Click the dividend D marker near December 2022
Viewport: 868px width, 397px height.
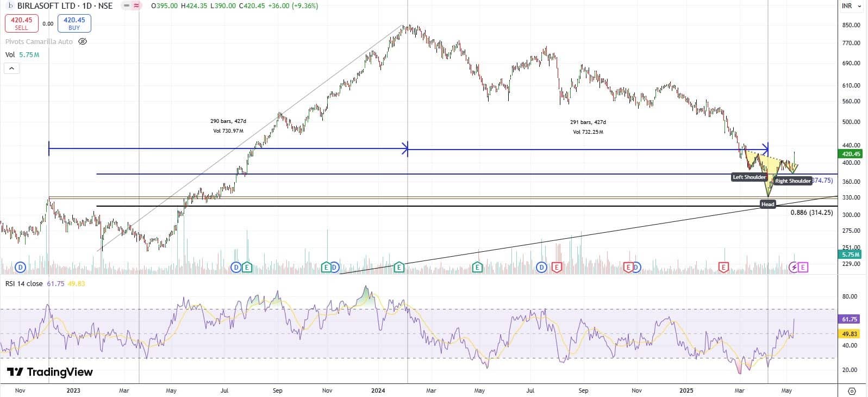(21, 267)
